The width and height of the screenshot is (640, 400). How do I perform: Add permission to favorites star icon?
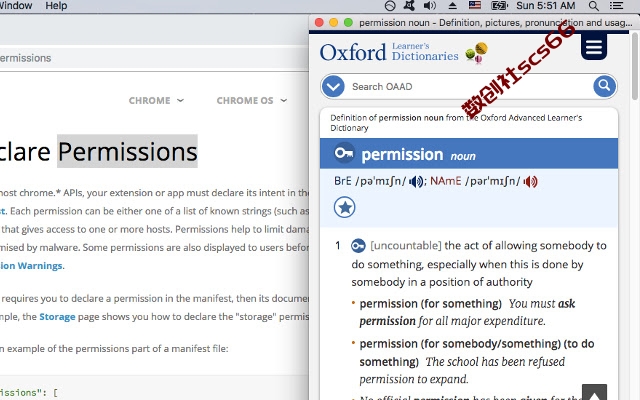344,207
